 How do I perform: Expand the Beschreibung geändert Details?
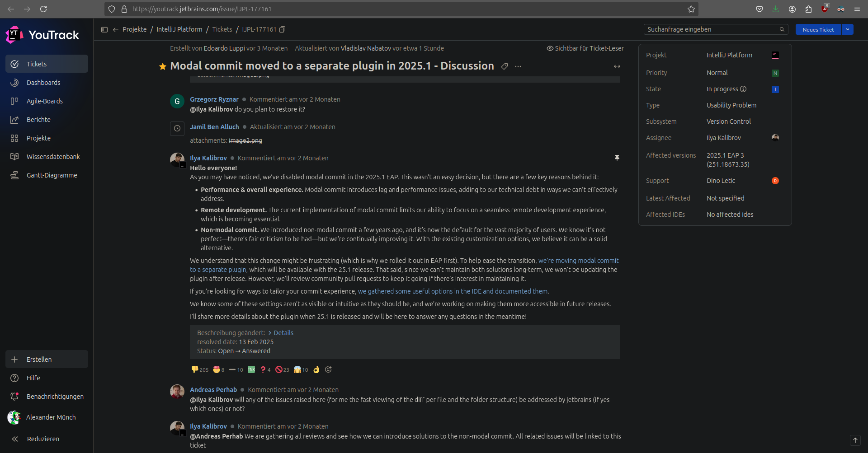coord(281,333)
